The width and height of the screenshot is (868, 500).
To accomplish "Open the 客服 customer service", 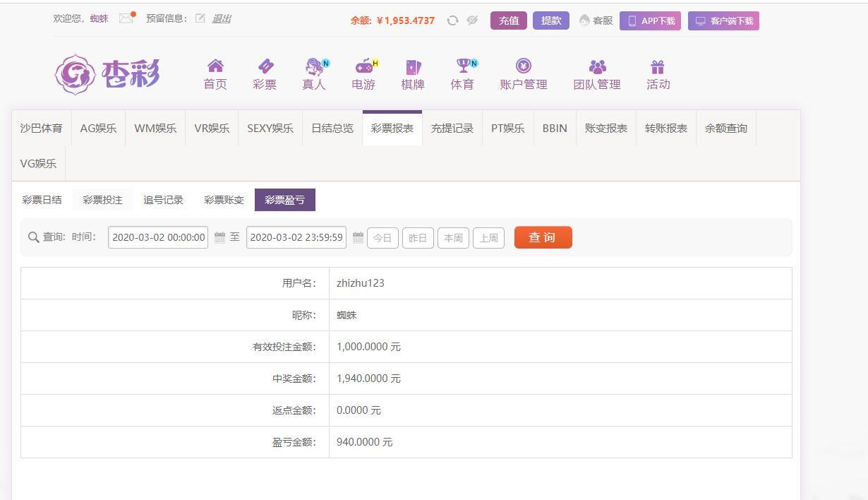I will 596,20.
